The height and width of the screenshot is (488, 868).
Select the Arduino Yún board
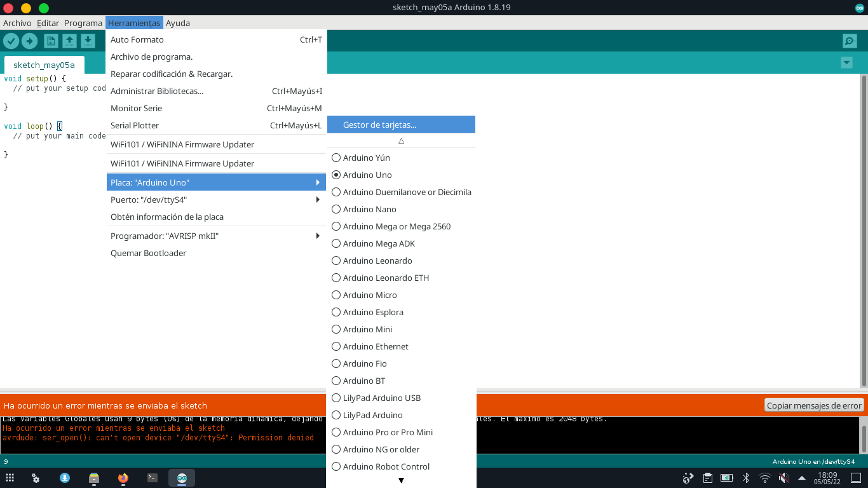coord(401,158)
